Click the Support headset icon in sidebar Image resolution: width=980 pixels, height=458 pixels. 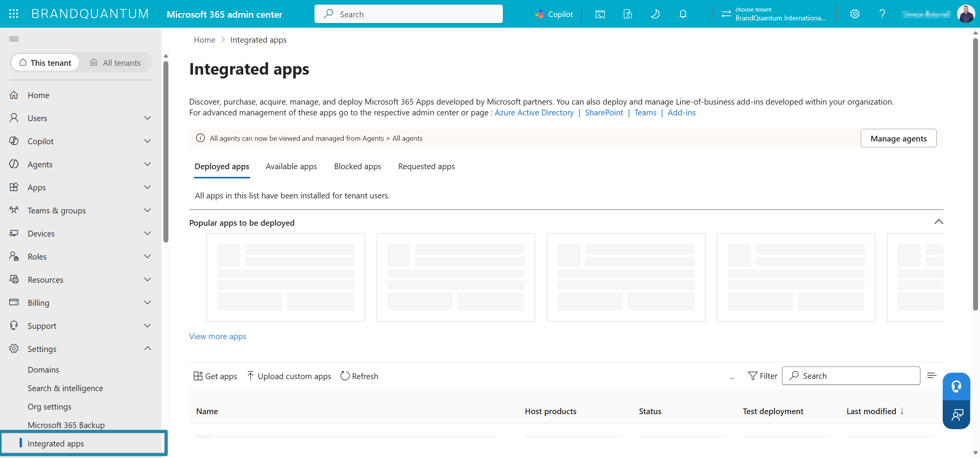coord(14,326)
